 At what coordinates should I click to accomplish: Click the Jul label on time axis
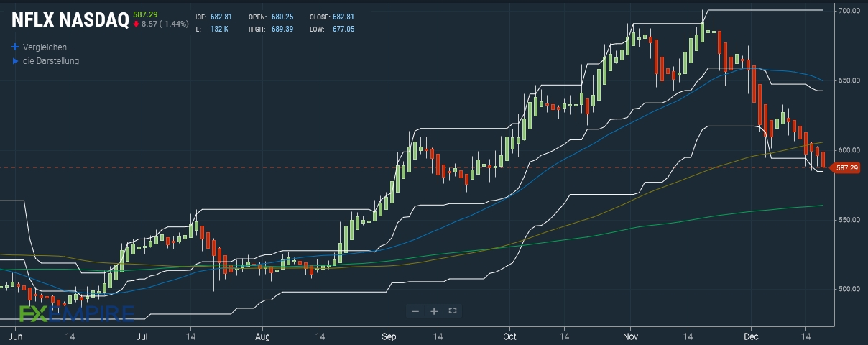[142, 336]
